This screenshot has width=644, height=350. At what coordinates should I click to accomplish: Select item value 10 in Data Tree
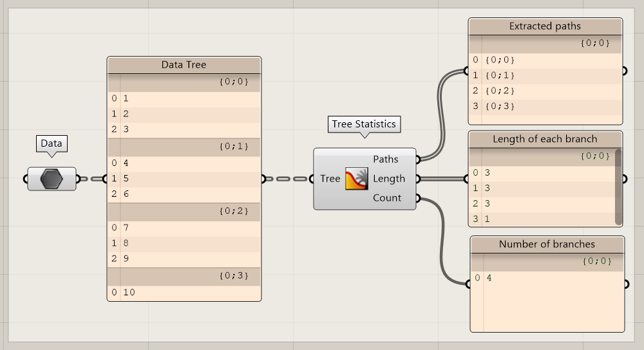129,293
